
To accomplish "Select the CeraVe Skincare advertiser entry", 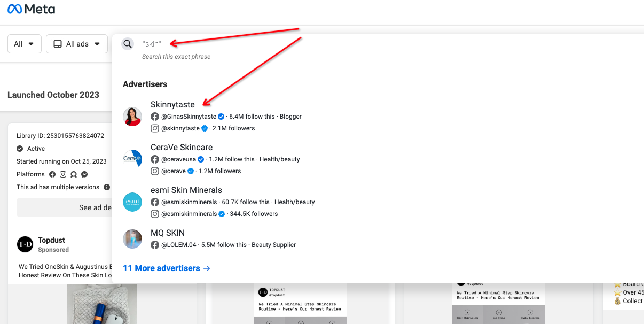I will (181, 147).
